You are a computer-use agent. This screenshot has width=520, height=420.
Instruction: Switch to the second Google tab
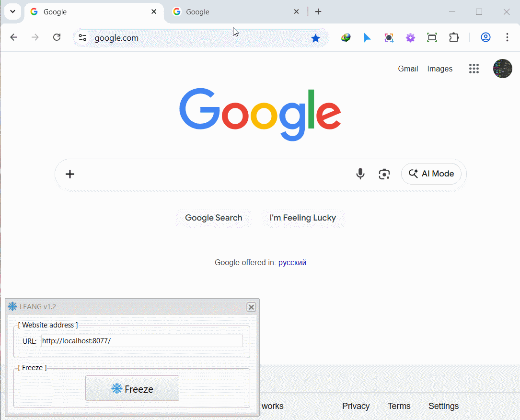(x=235, y=12)
